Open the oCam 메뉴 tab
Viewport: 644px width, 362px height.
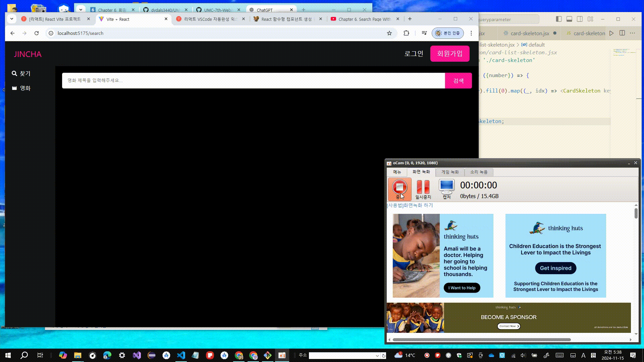tap(397, 172)
